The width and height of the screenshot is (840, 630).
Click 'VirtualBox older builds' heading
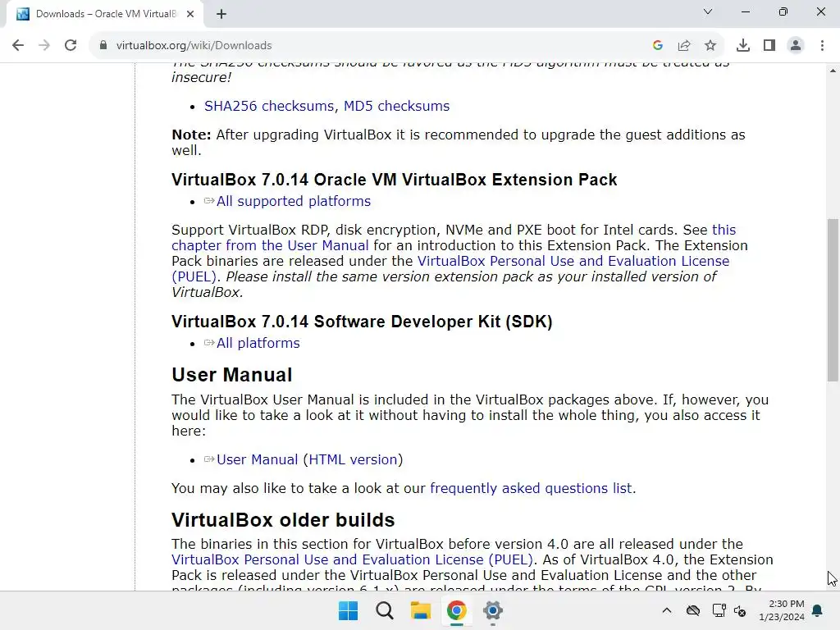(283, 520)
